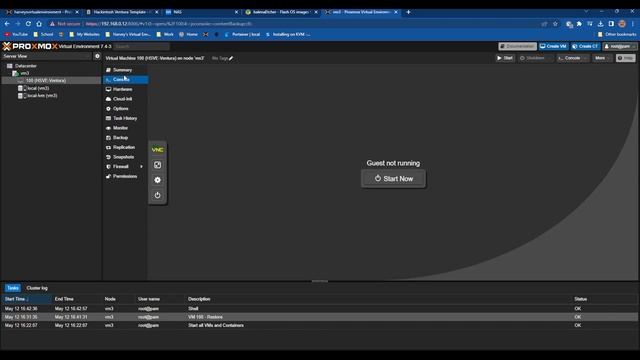Select Start all VMs and Containers row

(x=319, y=325)
